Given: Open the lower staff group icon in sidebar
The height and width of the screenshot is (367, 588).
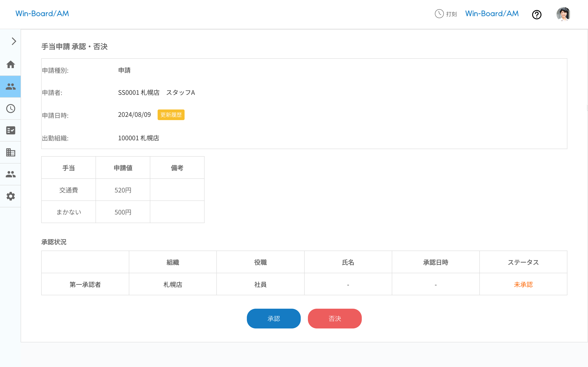Looking at the screenshot, I should (10, 174).
